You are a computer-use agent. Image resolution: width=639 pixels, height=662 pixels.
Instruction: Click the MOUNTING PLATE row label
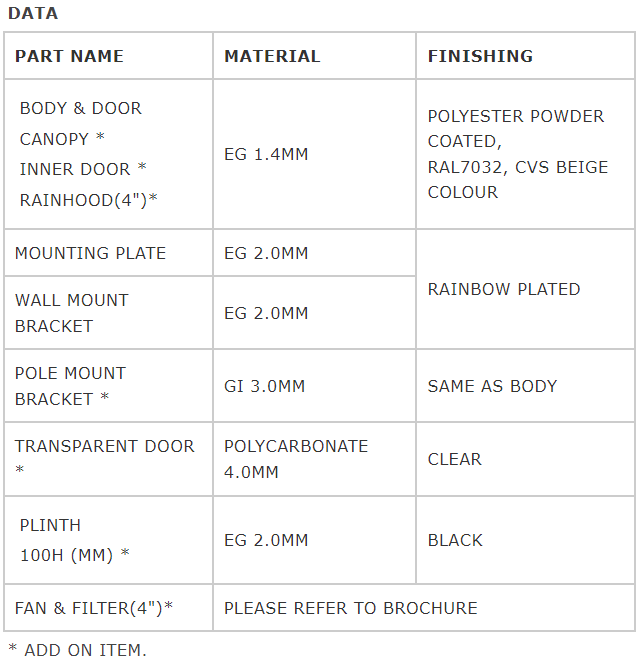click(x=90, y=253)
